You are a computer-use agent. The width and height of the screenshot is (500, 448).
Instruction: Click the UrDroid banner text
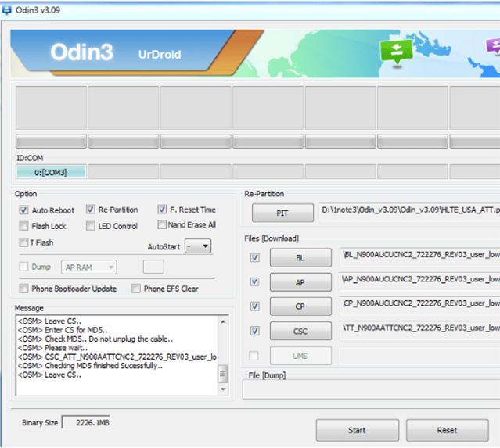(x=160, y=55)
